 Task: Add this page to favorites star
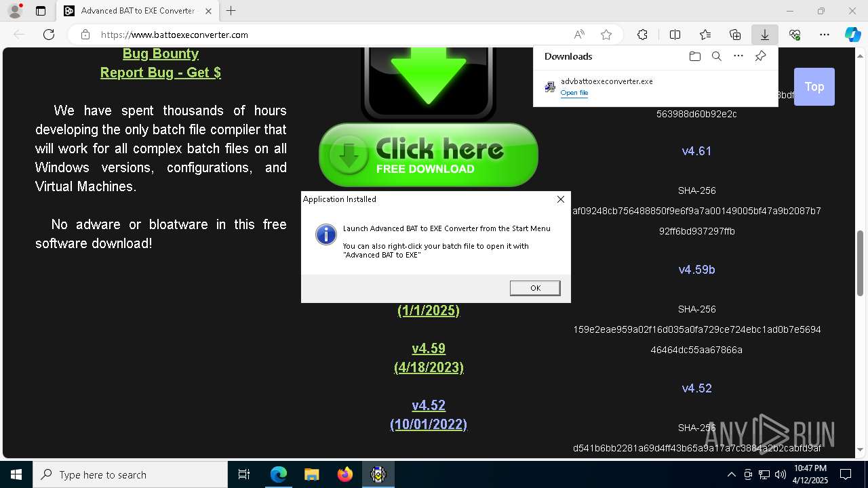pyautogui.click(x=606, y=35)
